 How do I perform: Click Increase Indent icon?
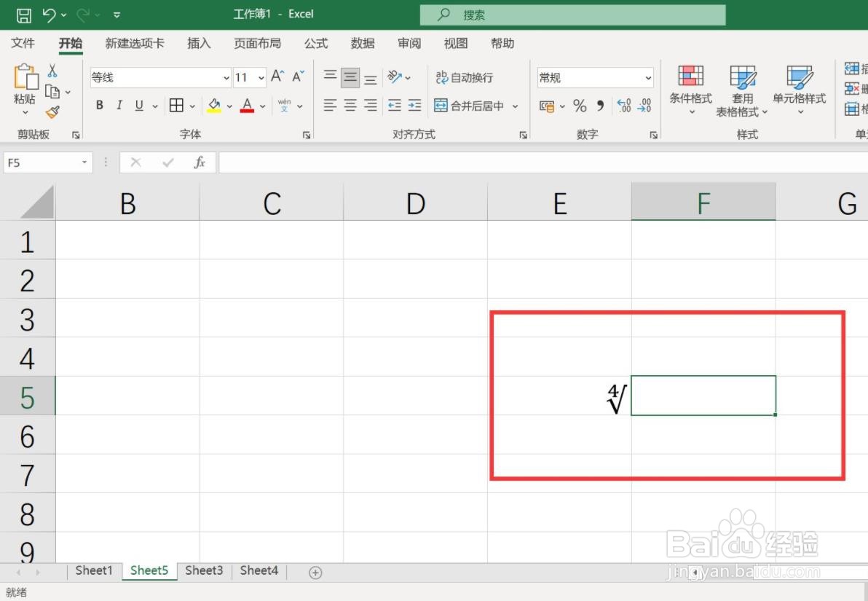click(414, 105)
